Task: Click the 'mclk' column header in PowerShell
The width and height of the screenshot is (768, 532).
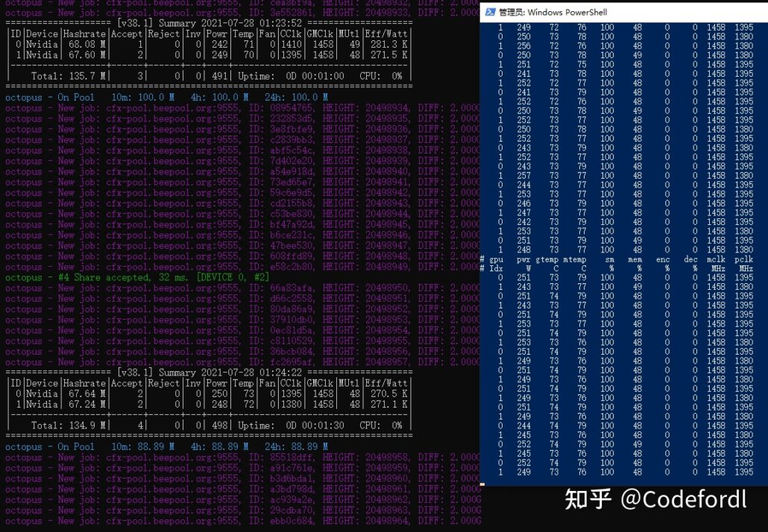Action: (716, 259)
